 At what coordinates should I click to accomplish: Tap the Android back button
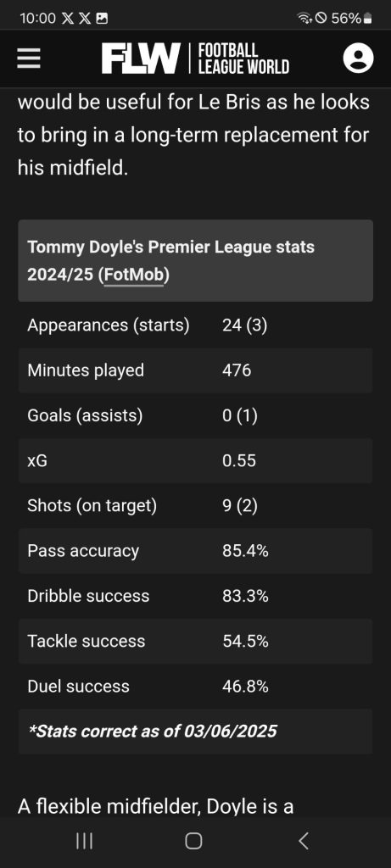pos(303,842)
